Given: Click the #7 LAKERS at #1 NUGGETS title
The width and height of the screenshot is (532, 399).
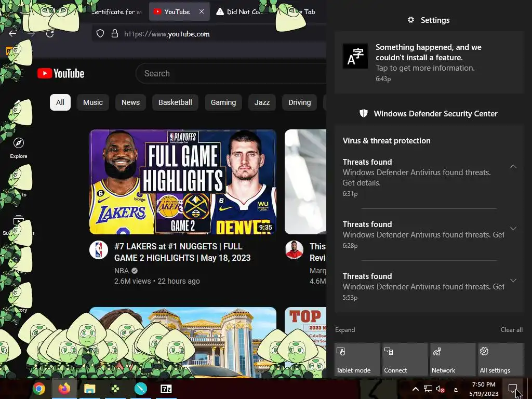Looking at the screenshot, I should pos(182,252).
